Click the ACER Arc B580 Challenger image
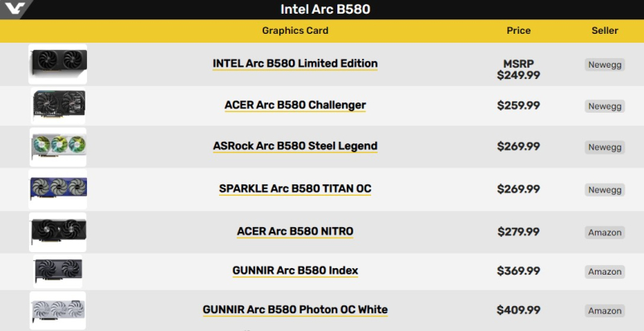 [58, 106]
